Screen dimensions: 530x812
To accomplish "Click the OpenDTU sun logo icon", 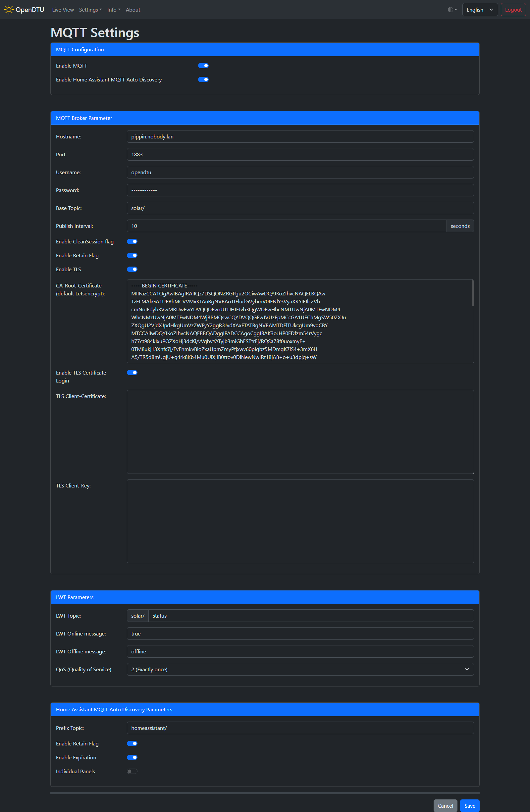I will [9, 10].
